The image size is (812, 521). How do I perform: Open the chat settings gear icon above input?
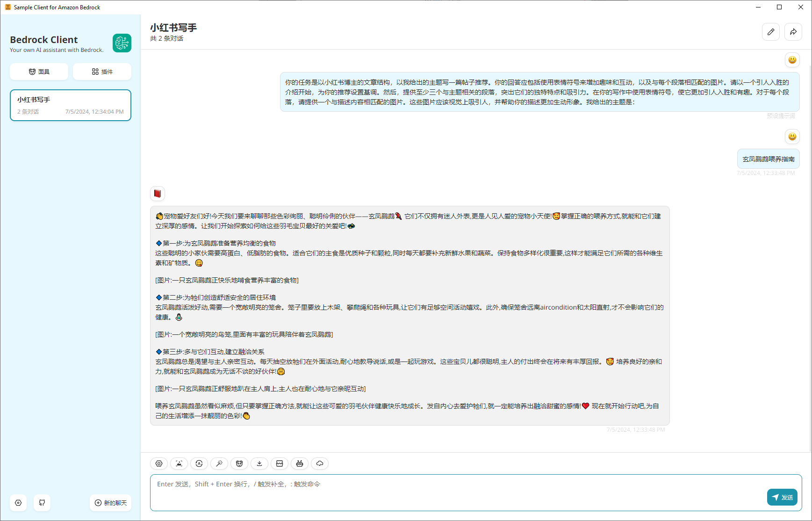tap(159, 463)
